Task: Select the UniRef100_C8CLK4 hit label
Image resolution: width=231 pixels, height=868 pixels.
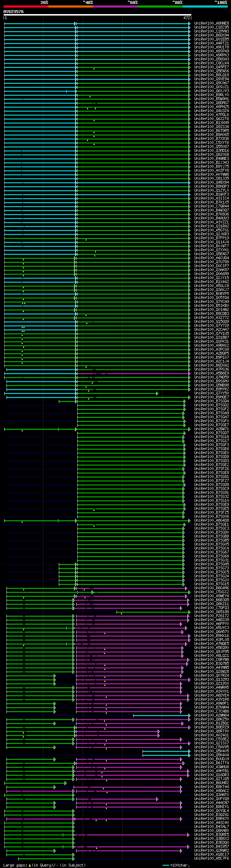Action: pyautogui.click(x=212, y=63)
